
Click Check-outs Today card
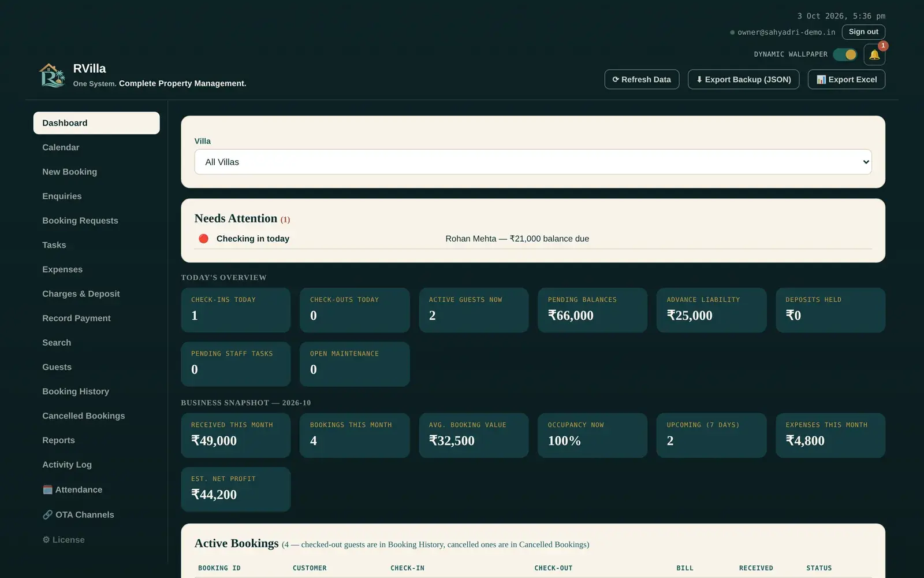click(x=355, y=310)
